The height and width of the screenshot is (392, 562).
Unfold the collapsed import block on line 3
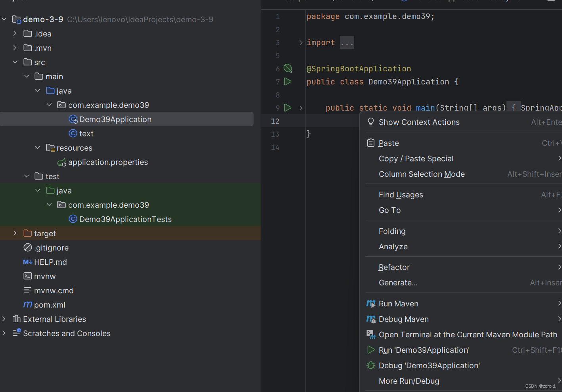(301, 42)
